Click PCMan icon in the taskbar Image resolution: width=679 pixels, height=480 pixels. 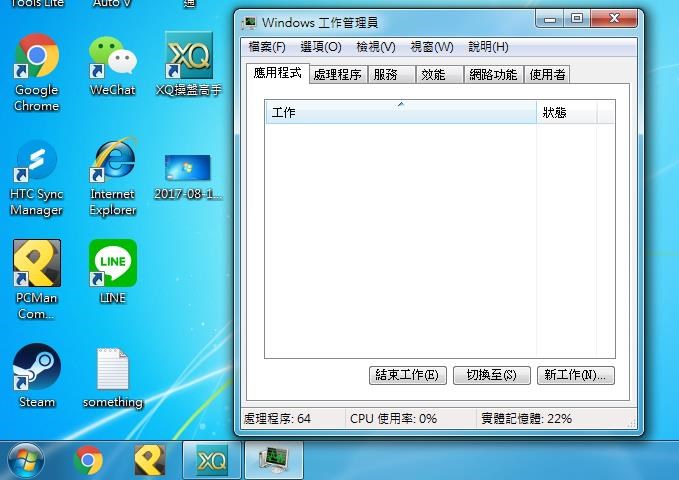(150, 460)
